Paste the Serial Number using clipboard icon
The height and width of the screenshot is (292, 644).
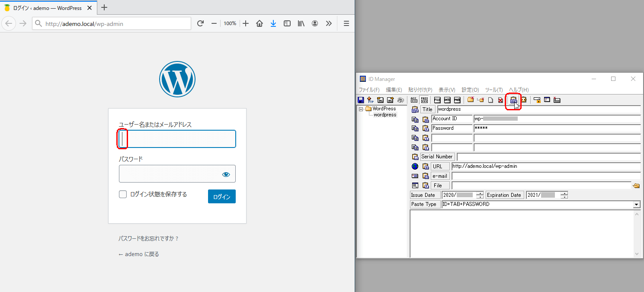pos(415,157)
